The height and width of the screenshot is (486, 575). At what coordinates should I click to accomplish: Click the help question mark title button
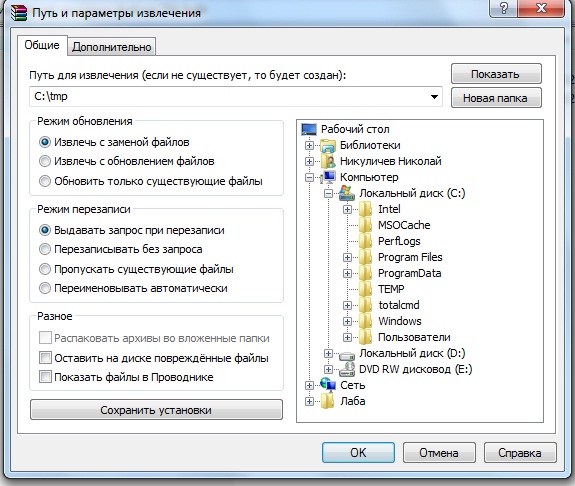click(x=504, y=8)
